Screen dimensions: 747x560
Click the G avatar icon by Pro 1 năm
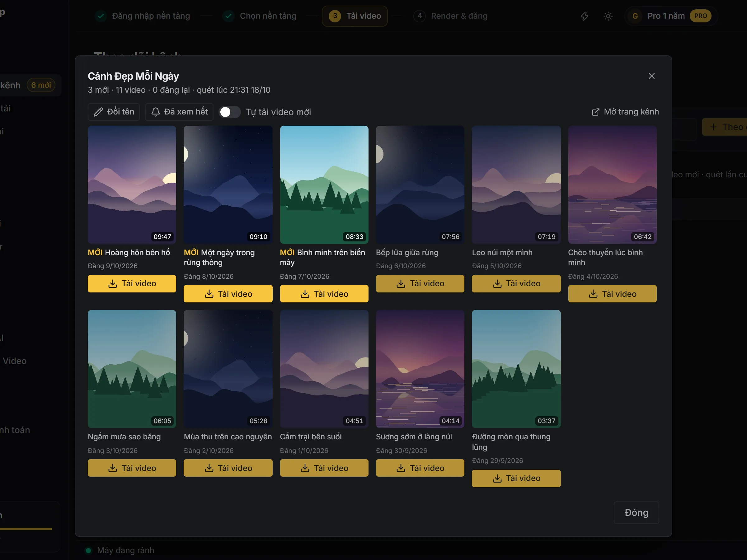tap(635, 16)
